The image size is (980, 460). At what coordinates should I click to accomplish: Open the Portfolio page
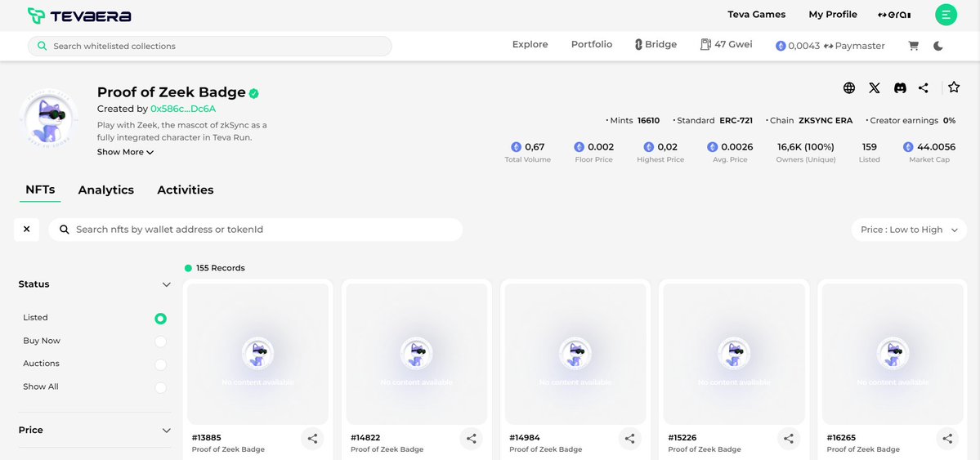(592, 44)
